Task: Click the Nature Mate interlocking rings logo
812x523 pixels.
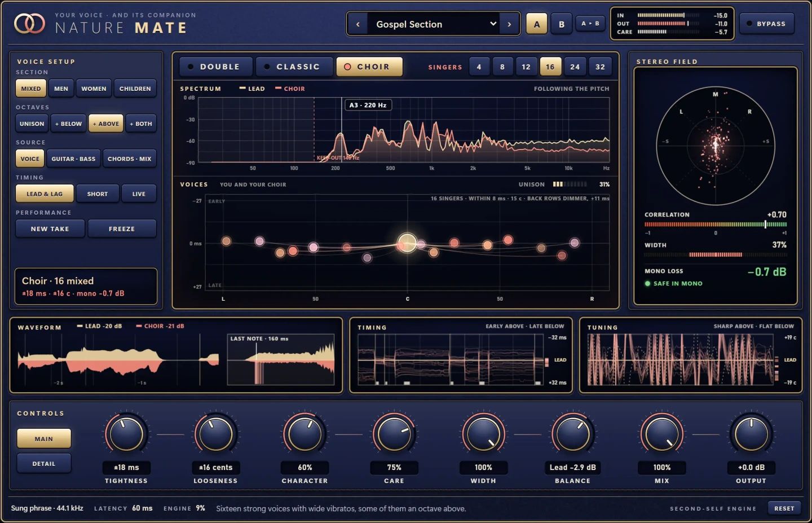Action: [29, 24]
